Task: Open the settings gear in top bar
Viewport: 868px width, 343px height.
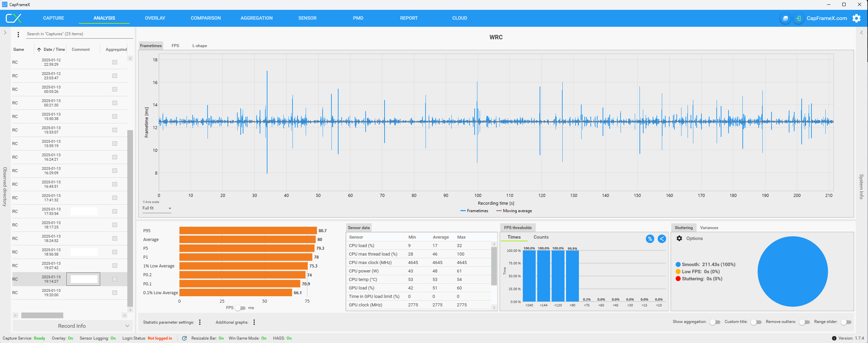Action: pos(856,18)
